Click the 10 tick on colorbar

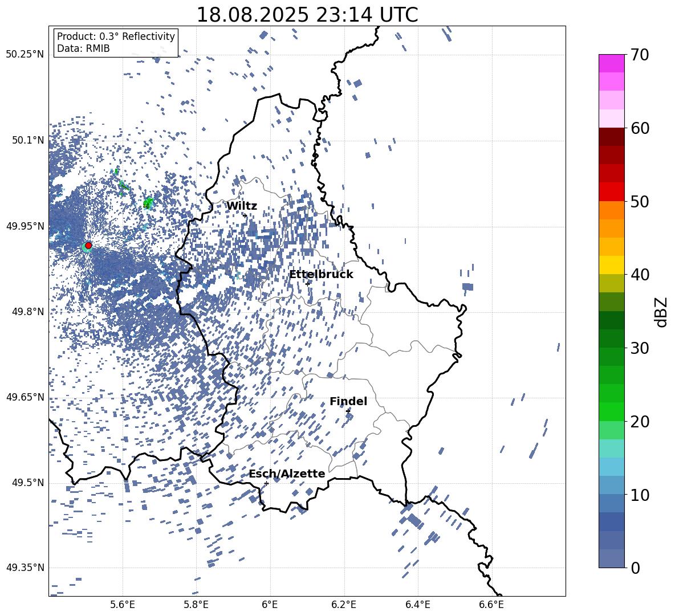(640, 495)
